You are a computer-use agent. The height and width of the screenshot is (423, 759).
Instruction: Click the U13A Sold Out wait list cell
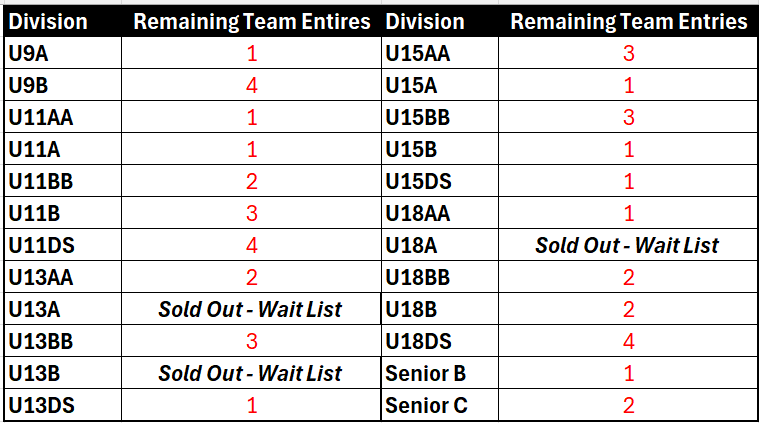point(250,310)
